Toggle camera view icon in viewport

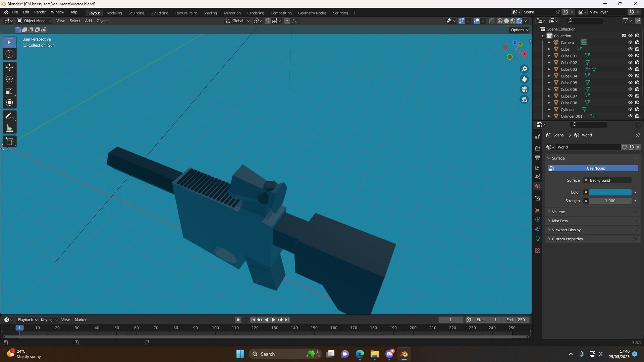click(524, 89)
